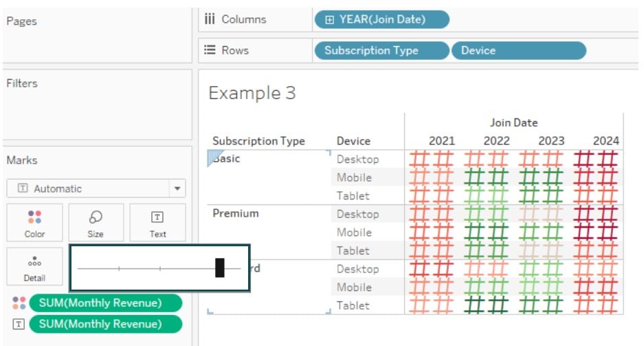This screenshot has width=644, height=346.
Task: Click the Example 3 sheet title
Action: tap(252, 93)
